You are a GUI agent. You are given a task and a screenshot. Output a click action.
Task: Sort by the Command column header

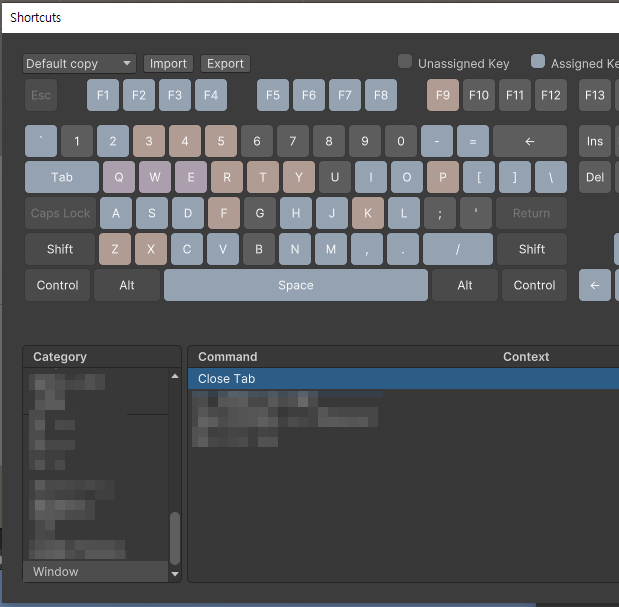tap(228, 357)
